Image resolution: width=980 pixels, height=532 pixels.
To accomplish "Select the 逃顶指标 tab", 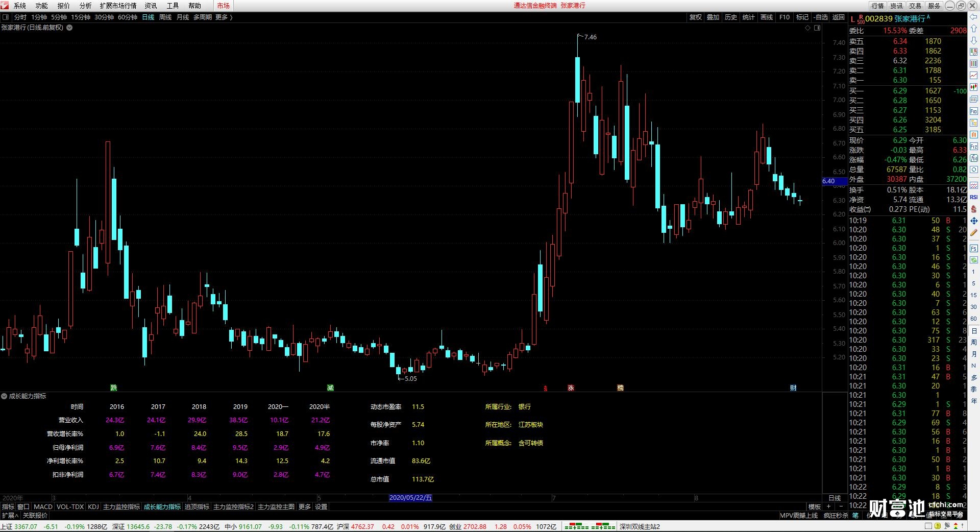I will click(197, 507).
